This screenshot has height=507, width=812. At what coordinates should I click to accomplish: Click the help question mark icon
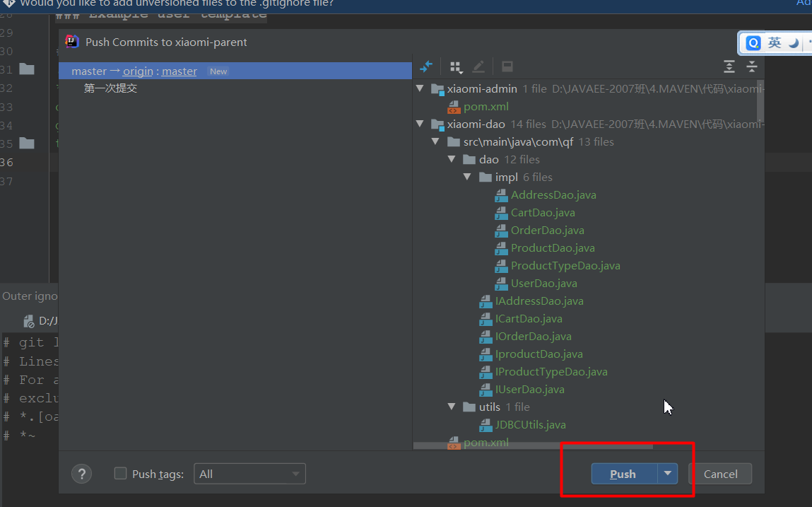(82, 474)
